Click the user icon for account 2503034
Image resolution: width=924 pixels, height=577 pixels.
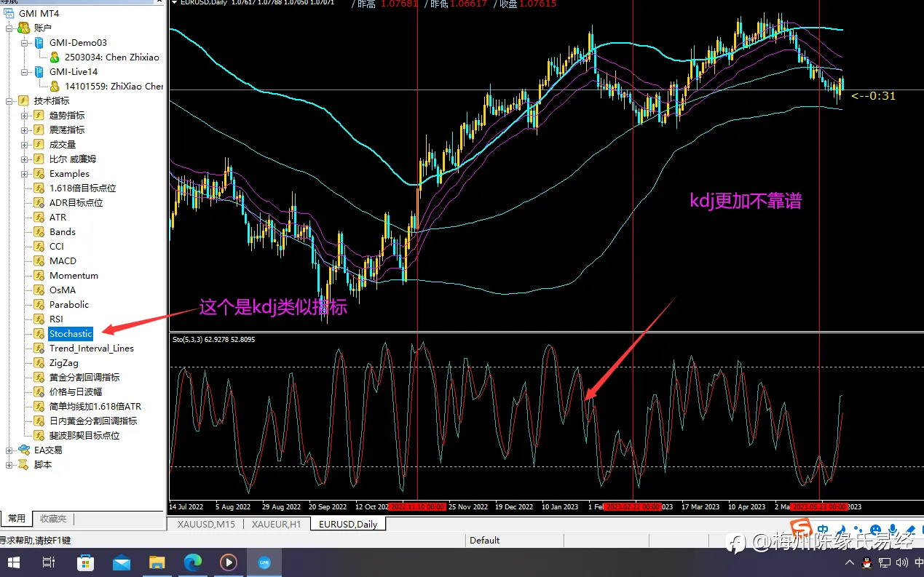coord(55,57)
